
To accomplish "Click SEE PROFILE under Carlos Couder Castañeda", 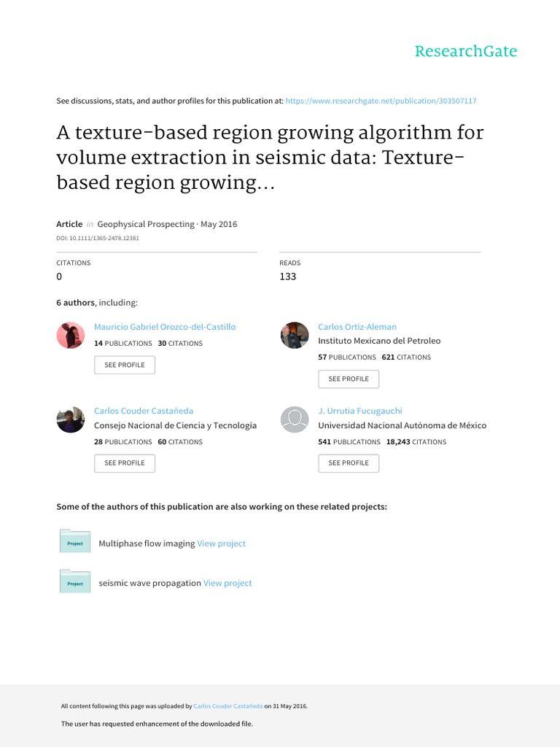I will tap(125, 463).
